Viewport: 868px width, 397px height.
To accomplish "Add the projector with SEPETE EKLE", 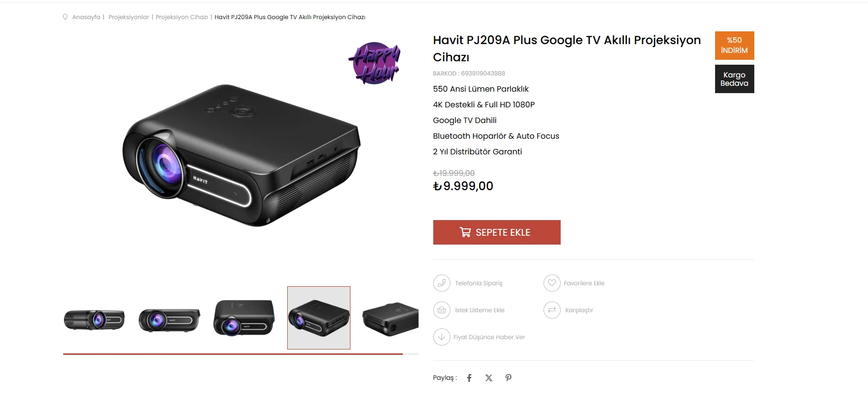I will pyautogui.click(x=496, y=232).
